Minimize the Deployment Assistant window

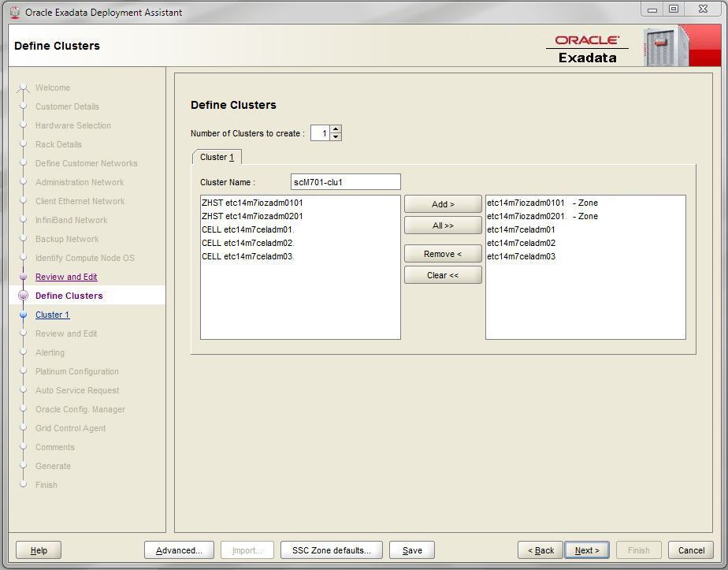[x=652, y=9]
